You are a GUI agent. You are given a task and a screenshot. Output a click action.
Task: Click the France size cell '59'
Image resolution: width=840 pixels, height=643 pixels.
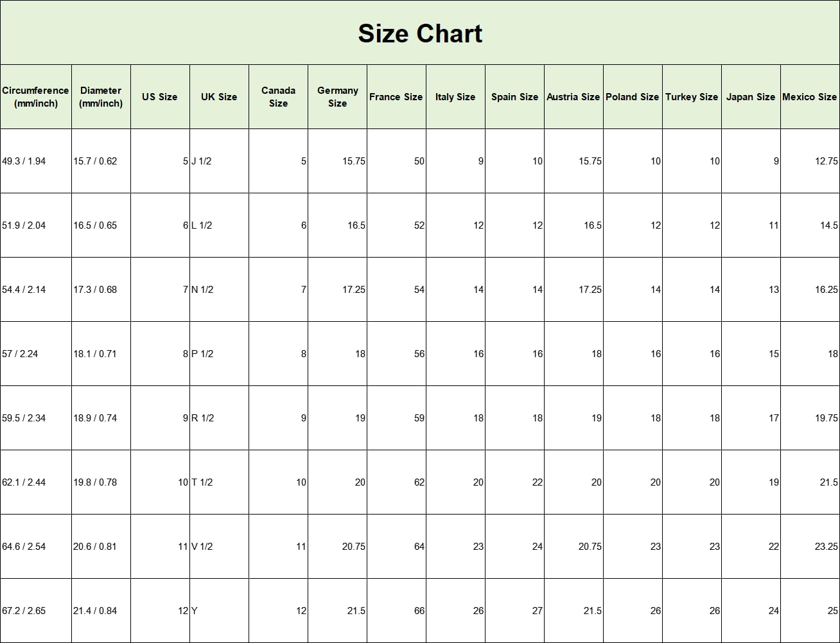pyautogui.click(x=396, y=418)
